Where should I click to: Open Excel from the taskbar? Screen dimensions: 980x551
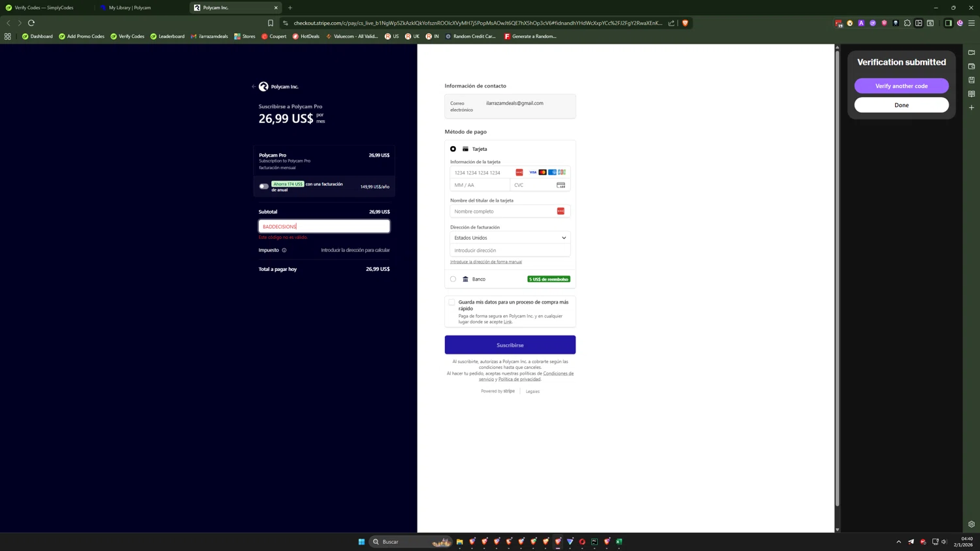[619, 541]
